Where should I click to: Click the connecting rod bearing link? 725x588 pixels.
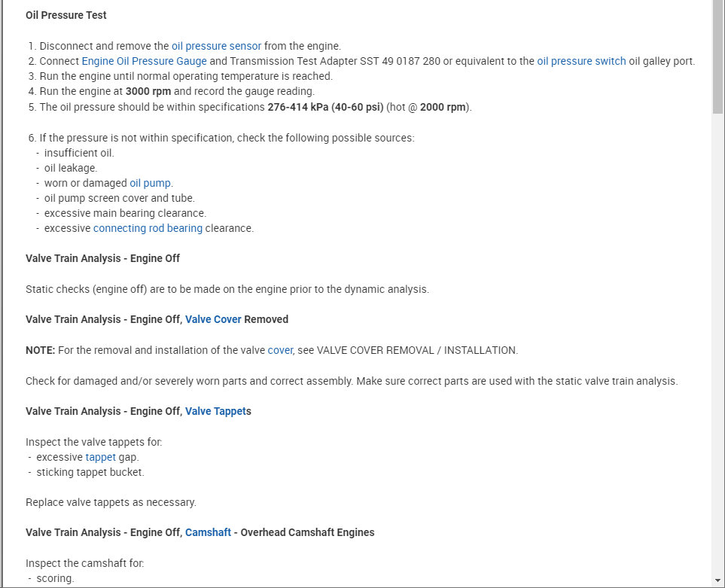coord(148,228)
